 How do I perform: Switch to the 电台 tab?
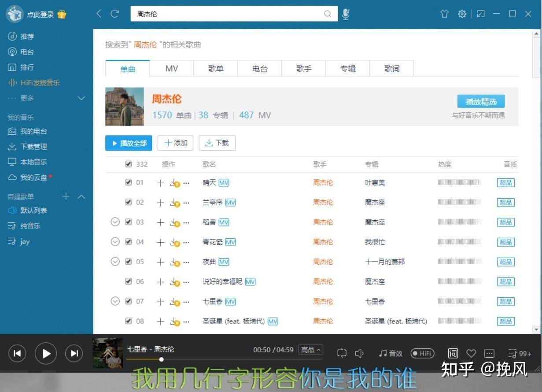[x=260, y=69]
